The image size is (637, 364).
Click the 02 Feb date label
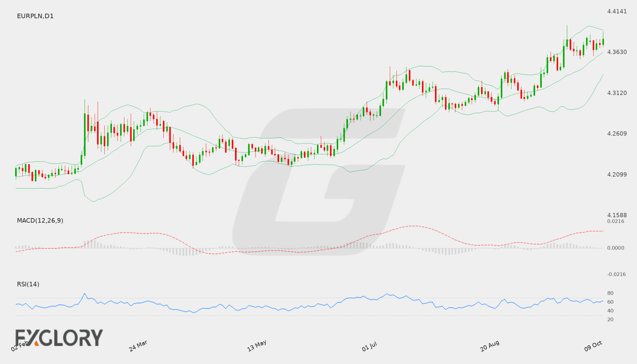tap(20, 346)
